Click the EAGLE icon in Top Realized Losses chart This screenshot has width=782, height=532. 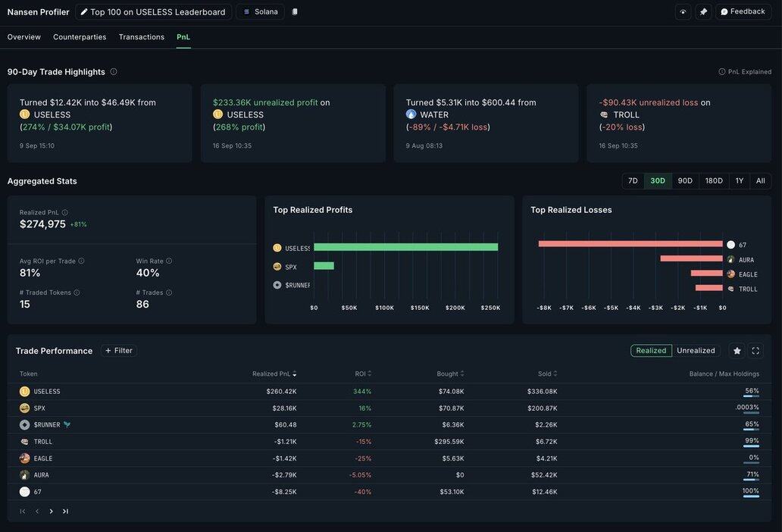(730, 274)
